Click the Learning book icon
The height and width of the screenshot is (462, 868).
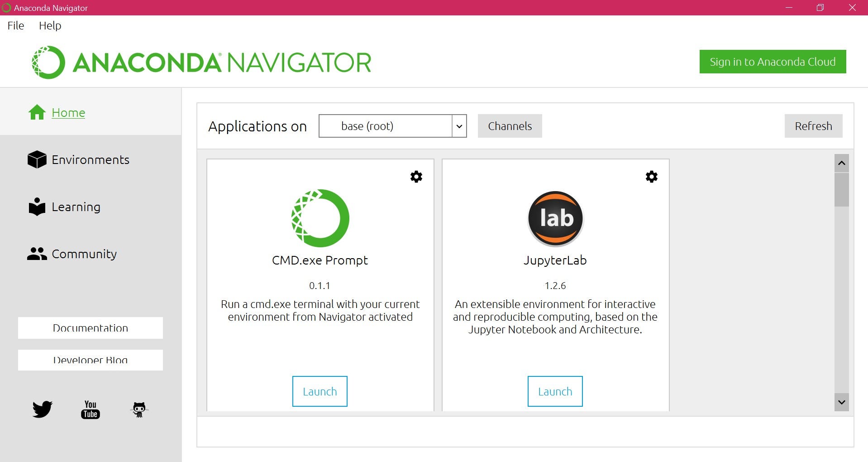click(x=37, y=207)
